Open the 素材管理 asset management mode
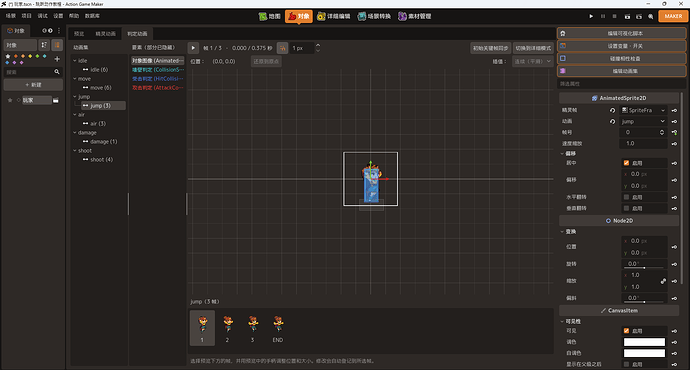Viewport: 690px width, 370px height. click(x=415, y=16)
